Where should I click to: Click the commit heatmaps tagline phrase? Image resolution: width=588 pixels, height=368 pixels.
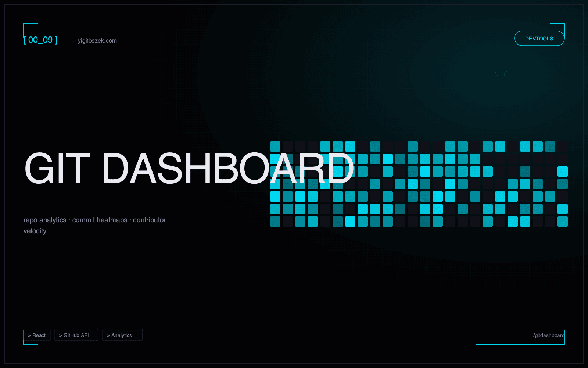click(x=100, y=220)
